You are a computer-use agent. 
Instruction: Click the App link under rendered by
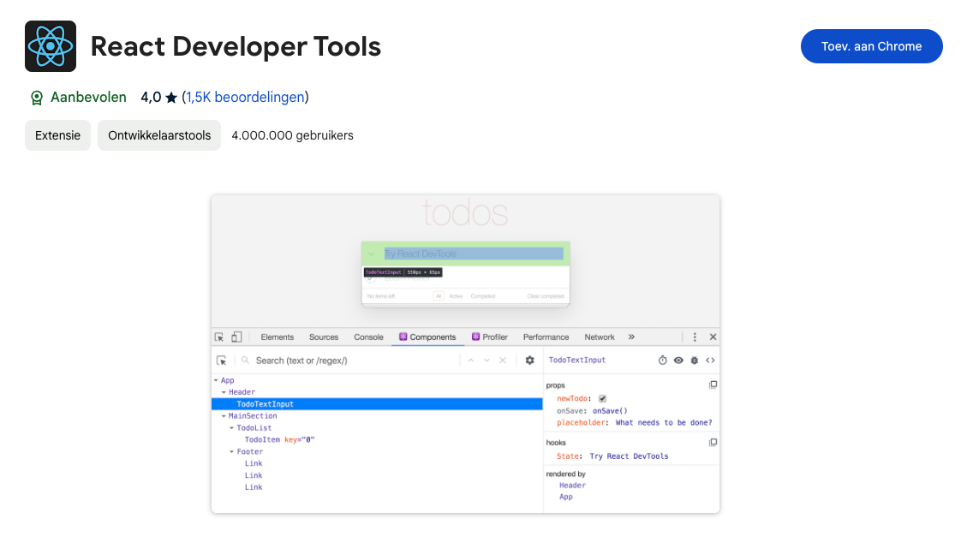(566, 497)
